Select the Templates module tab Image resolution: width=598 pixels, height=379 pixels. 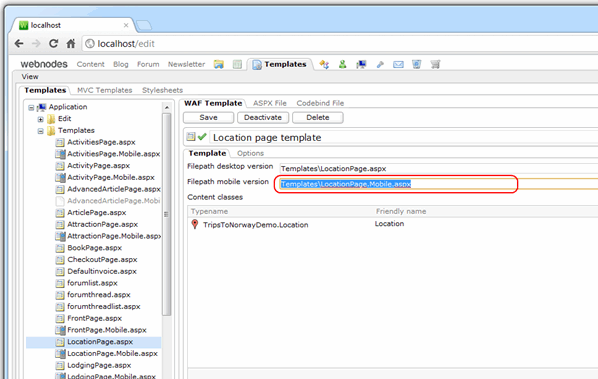[280, 64]
